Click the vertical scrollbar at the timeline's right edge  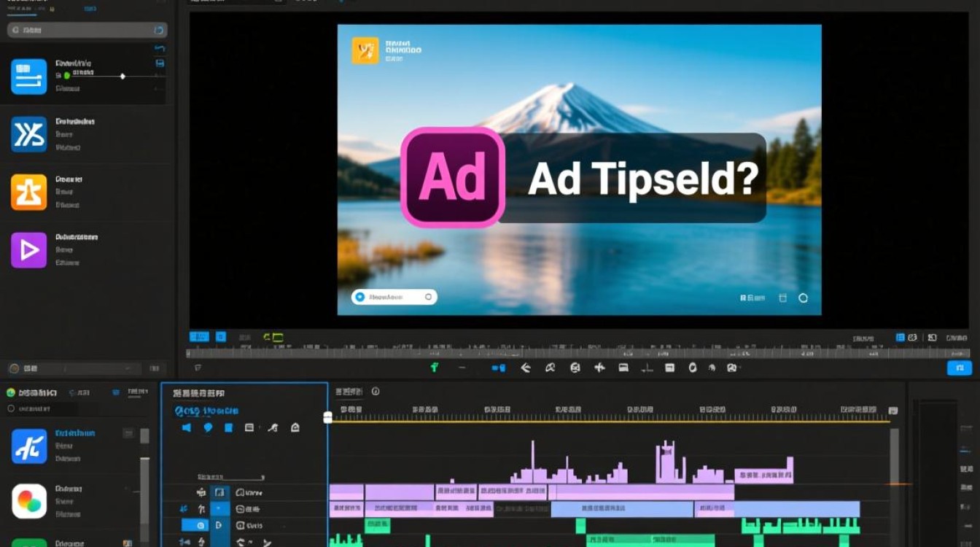pos(895,487)
